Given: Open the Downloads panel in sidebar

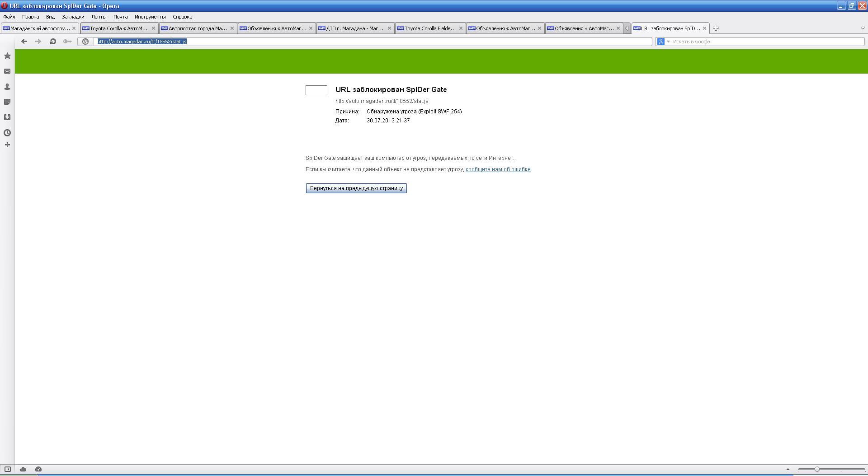Looking at the screenshot, I should pyautogui.click(x=7, y=117).
